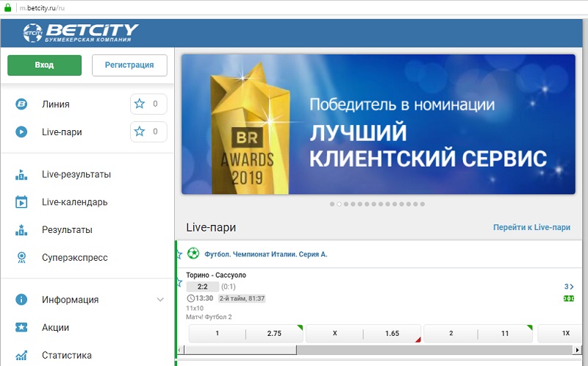Pick the draw X odds 1.65
The width and height of the screenshot is (588, 366).
click(392, 334)
